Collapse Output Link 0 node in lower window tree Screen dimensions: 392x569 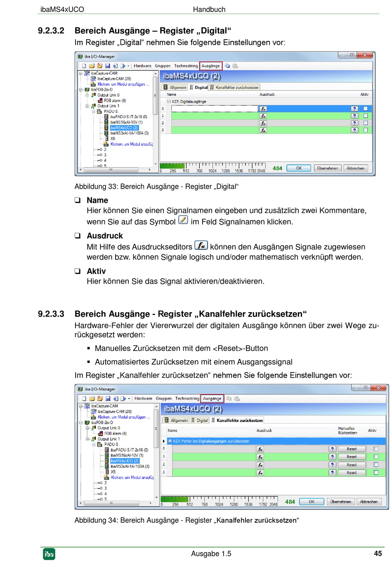pyautogui.click(x=87, y=428)
